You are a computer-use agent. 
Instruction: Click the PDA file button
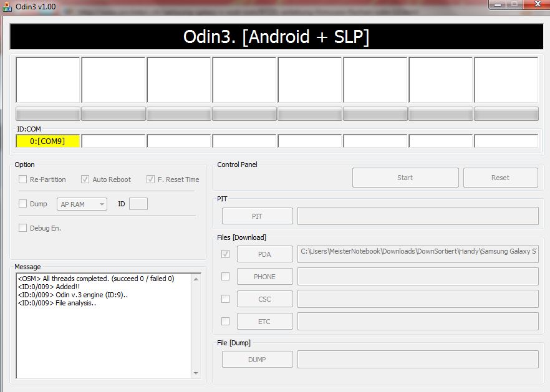265,254
